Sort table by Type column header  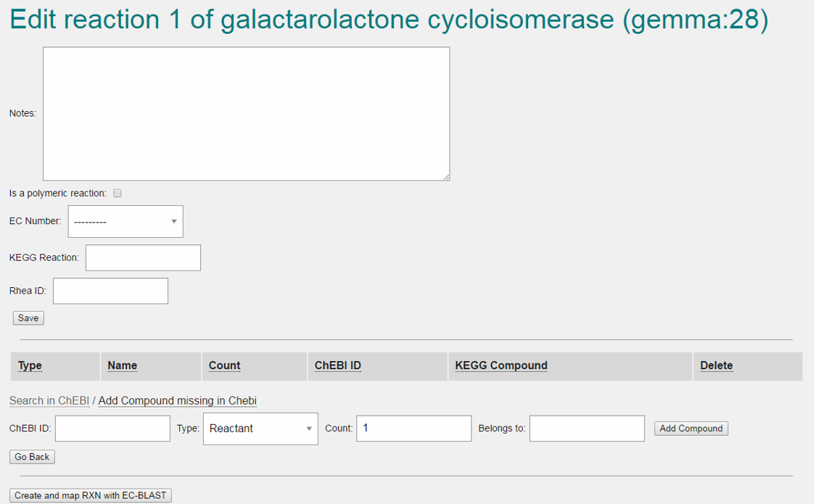30,365
